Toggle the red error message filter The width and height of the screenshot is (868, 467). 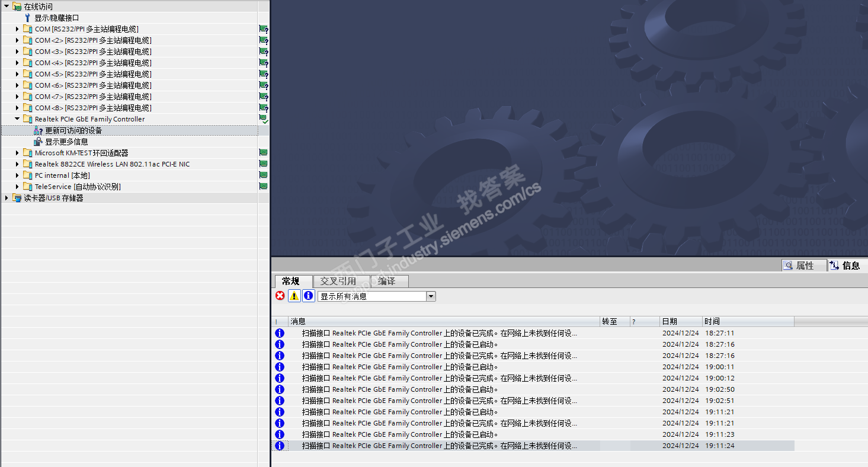(280, 296)
